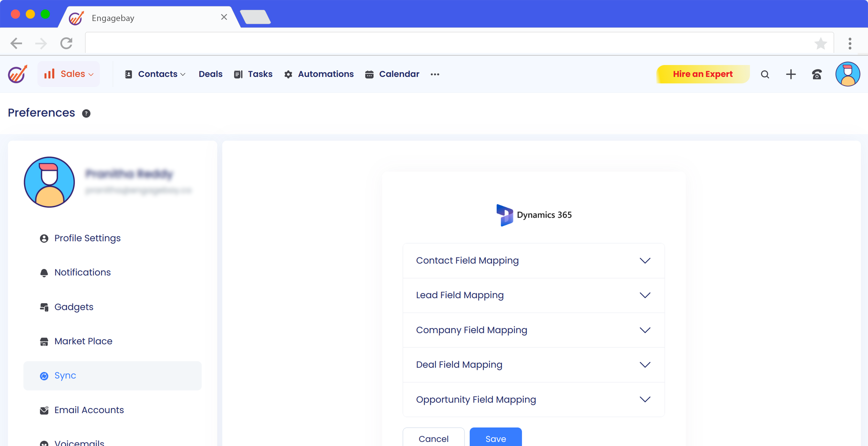The height and width of the screenshot is (446, 868).
Task: Go to Deals in top navigation
Action: point(210,74)
